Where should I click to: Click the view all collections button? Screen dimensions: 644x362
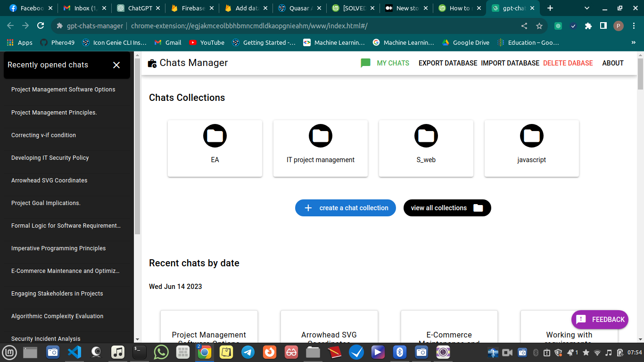coord(446,207)
